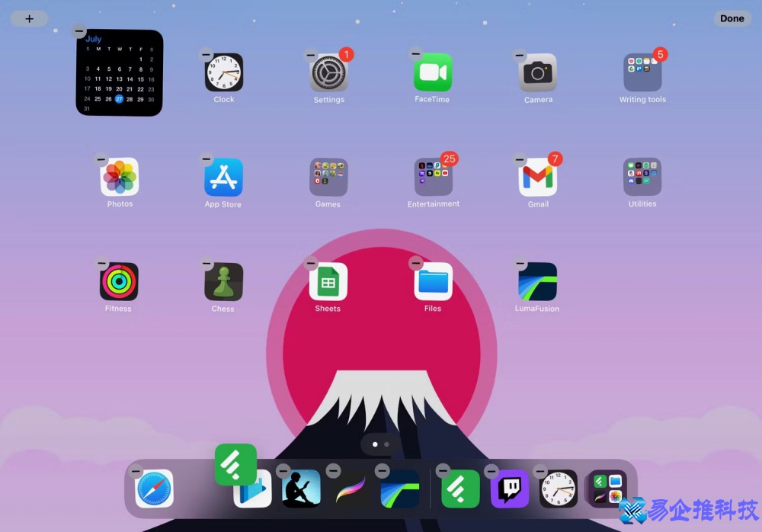Launch the Chess app
This screenshot has height=532, width=762.
tap(223, 282)
